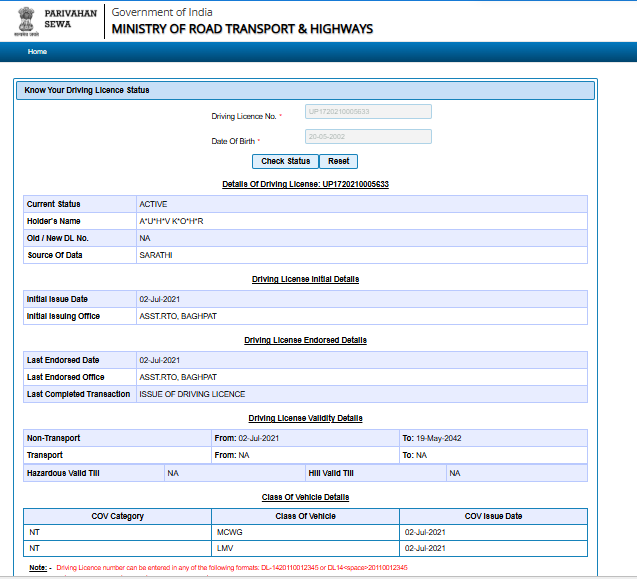Click the COV Category column header
The width and height of the screenshot is (637, 579).
[x=118, y=516]
